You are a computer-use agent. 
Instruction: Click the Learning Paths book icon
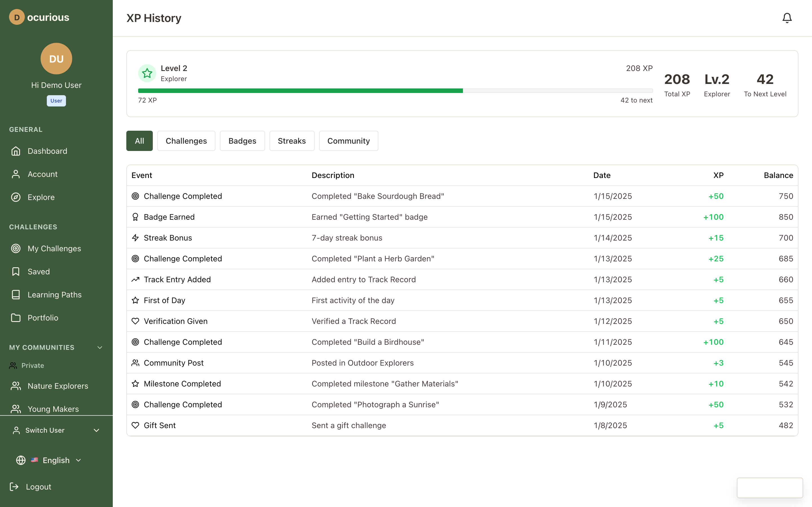click(x=16, y=295)
